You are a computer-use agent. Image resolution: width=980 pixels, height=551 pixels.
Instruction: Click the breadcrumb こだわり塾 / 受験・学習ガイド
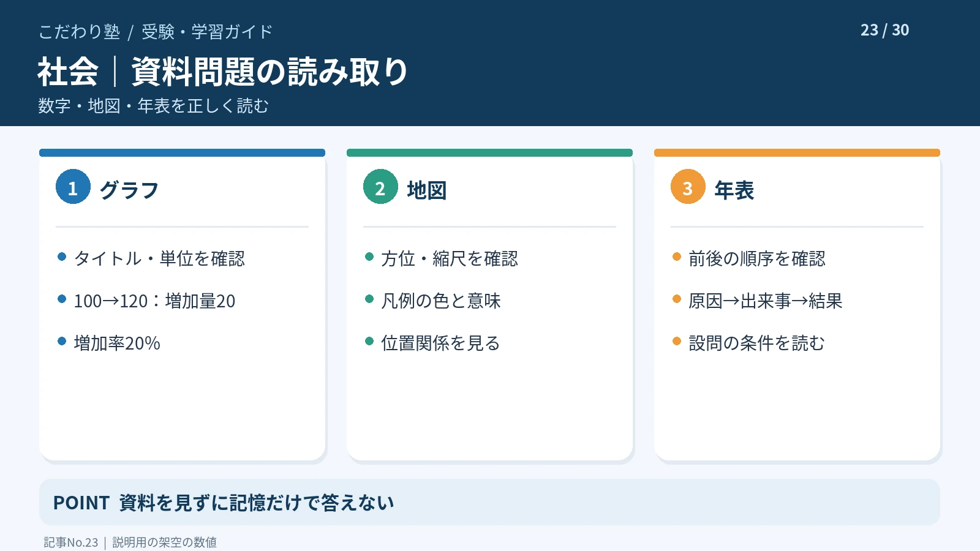(156, 31)
